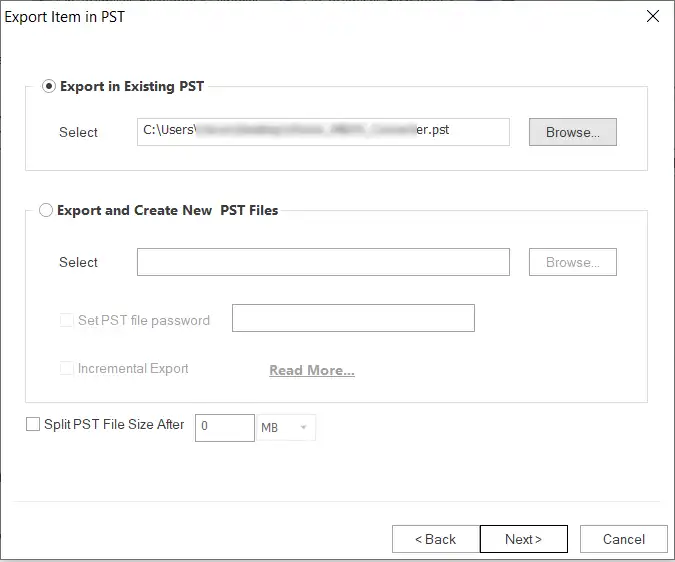Proceed with the Next button
The image size is (675, 562).
click(x=523, y=539)
